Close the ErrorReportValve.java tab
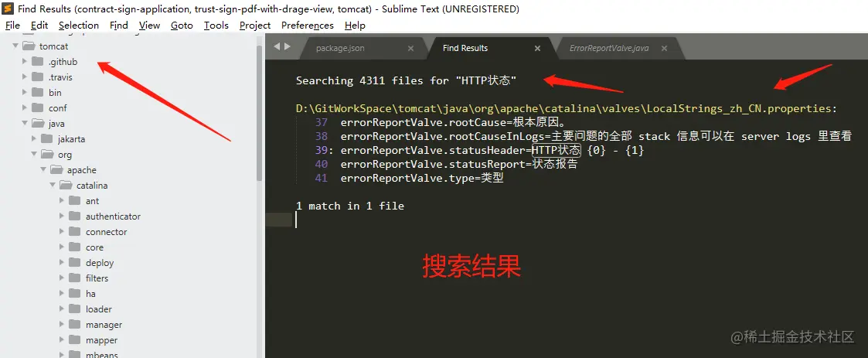868x358 pixels. (x=664, y=48)
